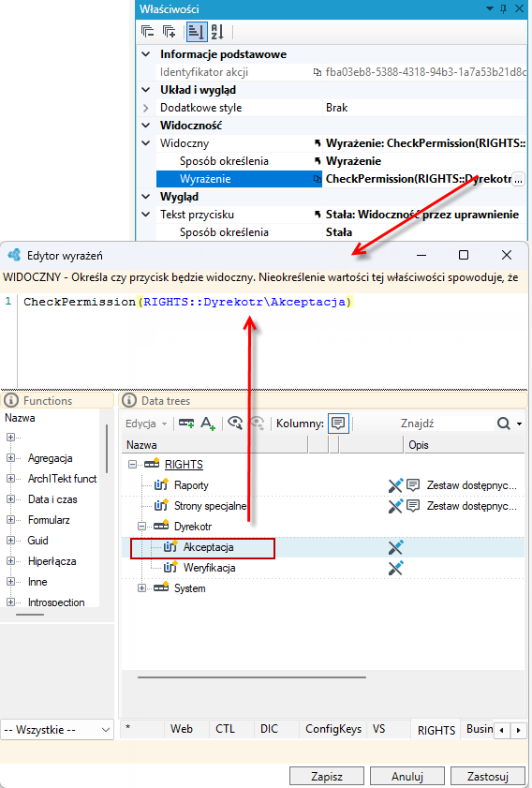
Task: Pin the Właściwości panel
Action: (503, 9)
